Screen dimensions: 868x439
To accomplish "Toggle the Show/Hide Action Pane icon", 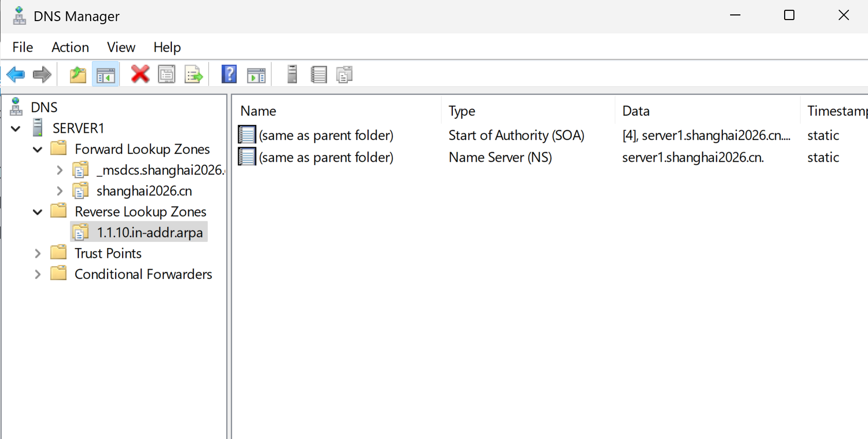I will (256, 75).
